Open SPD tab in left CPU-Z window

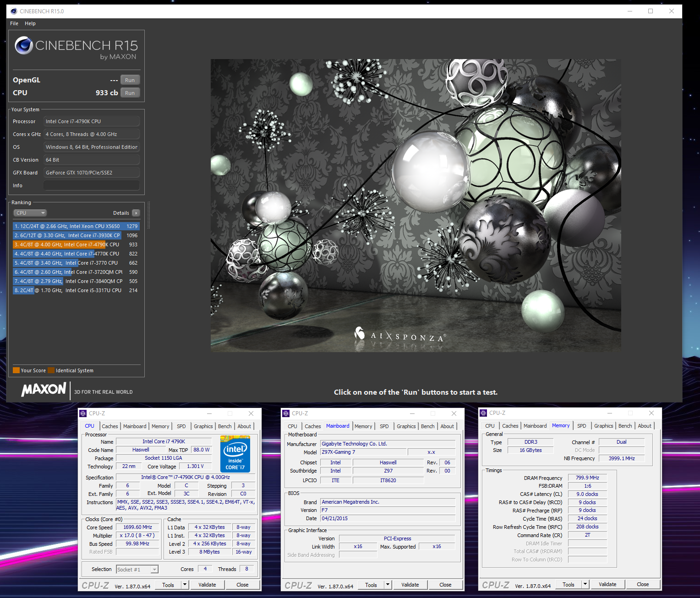[x=181, y=426]
